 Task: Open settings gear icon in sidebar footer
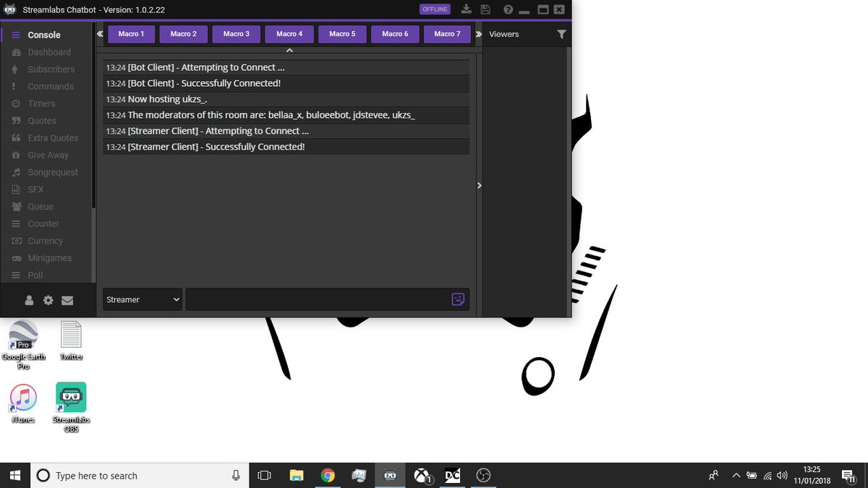(x=48, y=300)
